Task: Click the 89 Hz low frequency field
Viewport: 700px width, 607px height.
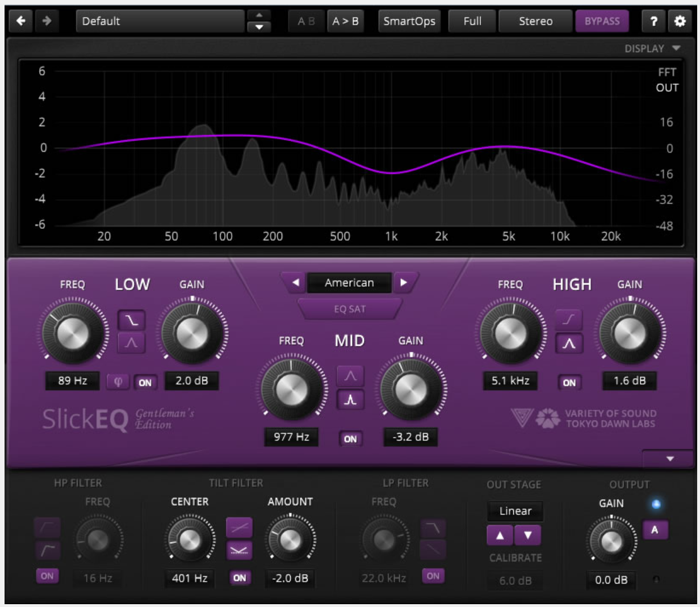Action: pyautogui.click(x=73, y=380)
